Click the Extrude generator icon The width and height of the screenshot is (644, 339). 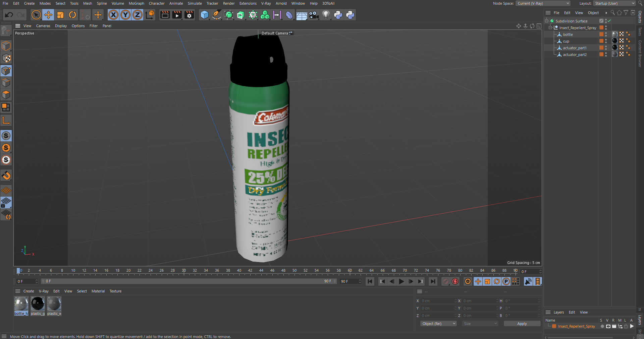(241, 15)
